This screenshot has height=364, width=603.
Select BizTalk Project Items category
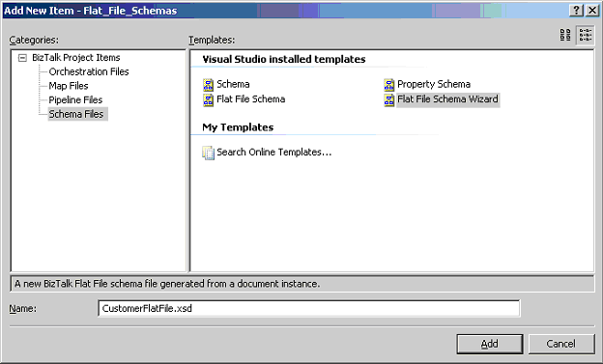(76, 58)
